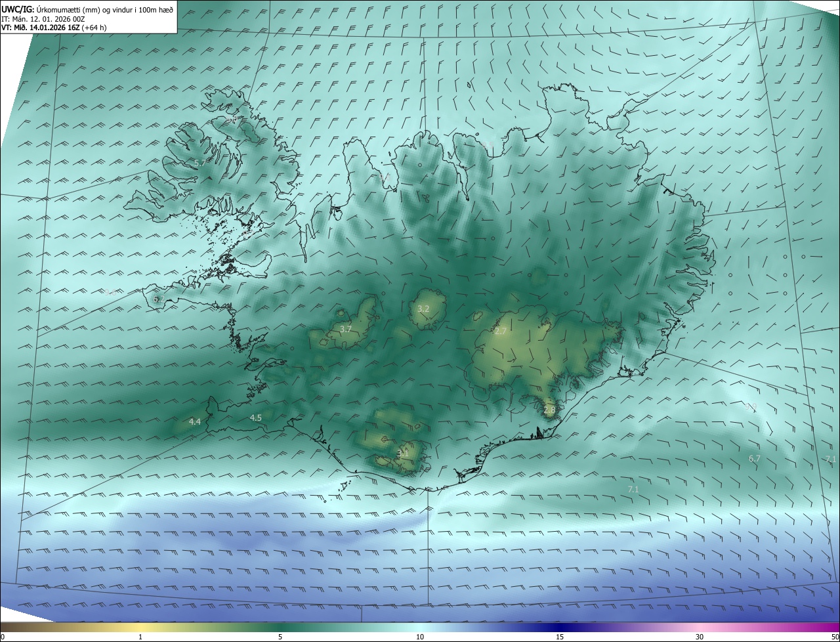Click the 6.7 value over the southeast sea
The image size is (840, 642).
(x=755, y=458)
